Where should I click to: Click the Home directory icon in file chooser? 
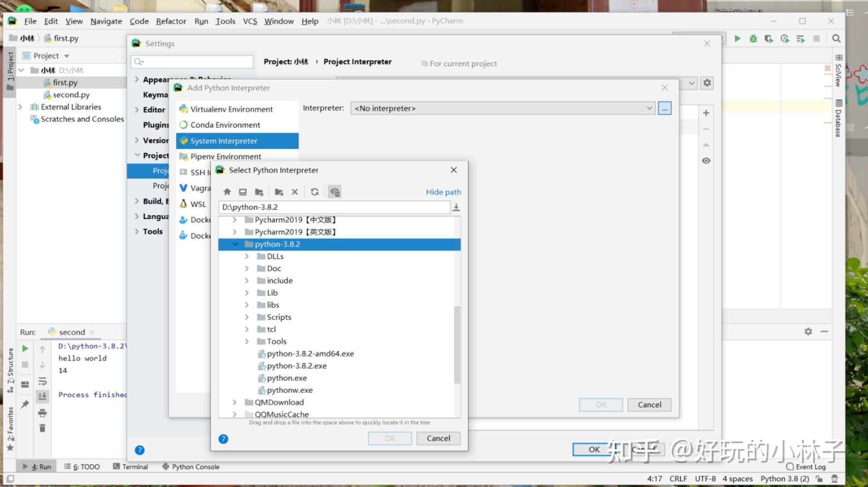227,191
